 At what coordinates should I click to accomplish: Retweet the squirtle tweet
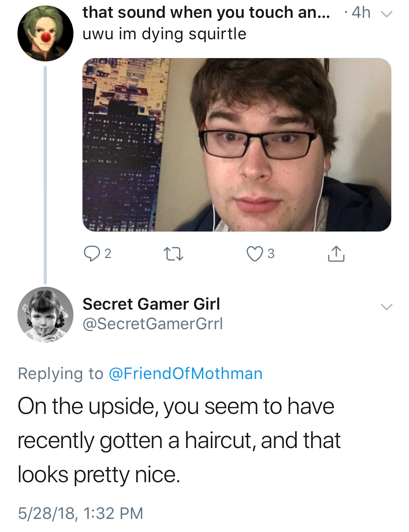click(x=173, y=254)
